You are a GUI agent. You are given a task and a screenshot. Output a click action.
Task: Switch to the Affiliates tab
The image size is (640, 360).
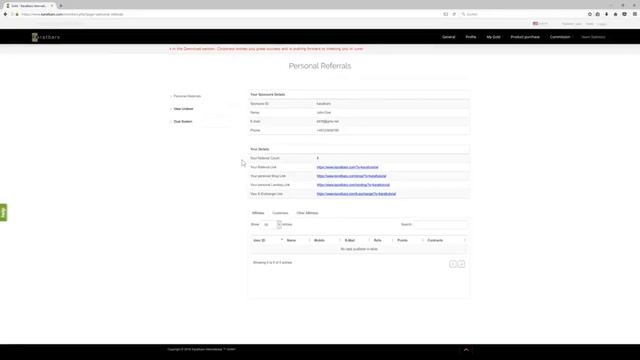coord(258,213)
